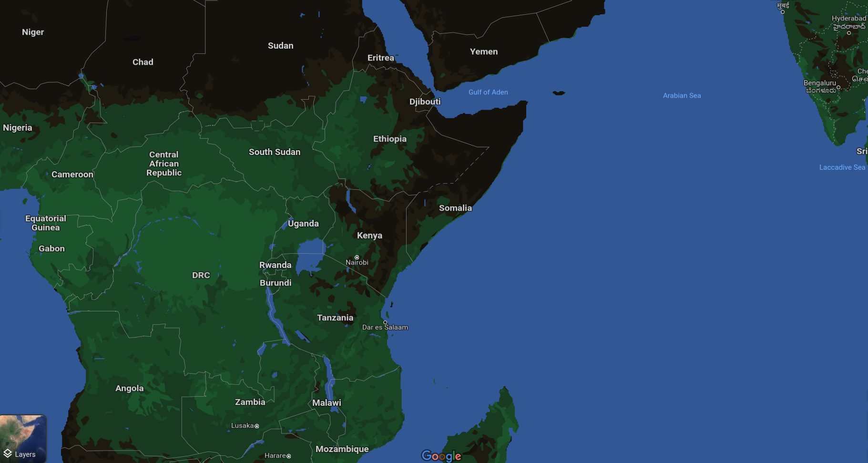Select the Nigeria country label

click(18, 128)
